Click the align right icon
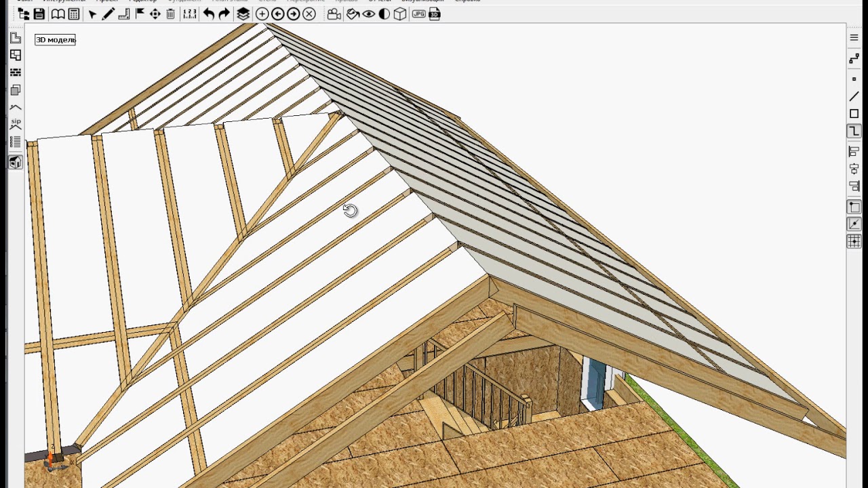Viewport: 868px width, 488px height. tap(854, 186)
